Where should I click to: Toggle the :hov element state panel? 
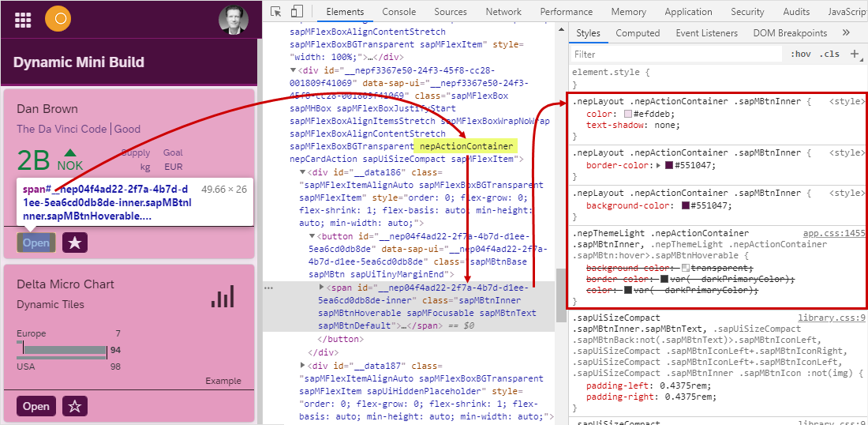[800, 54]
